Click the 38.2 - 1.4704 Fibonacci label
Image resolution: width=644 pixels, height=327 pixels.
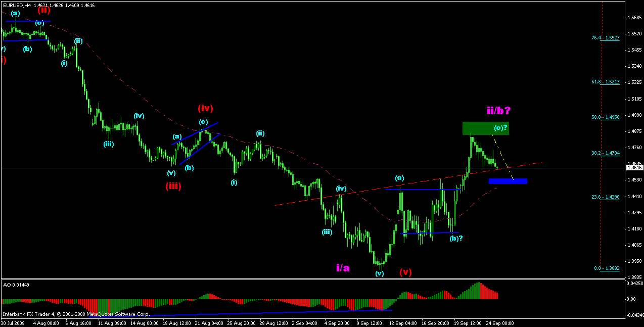pos(605,153)
